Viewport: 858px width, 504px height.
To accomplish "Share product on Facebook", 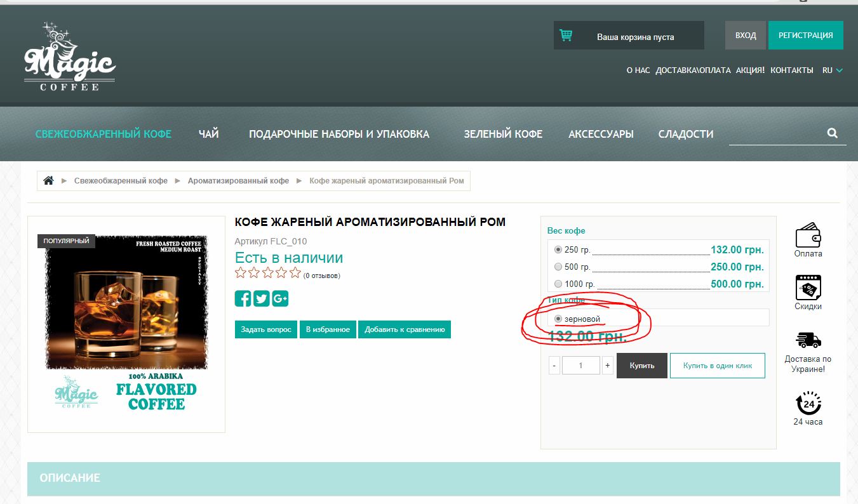I will coord(243,298).
